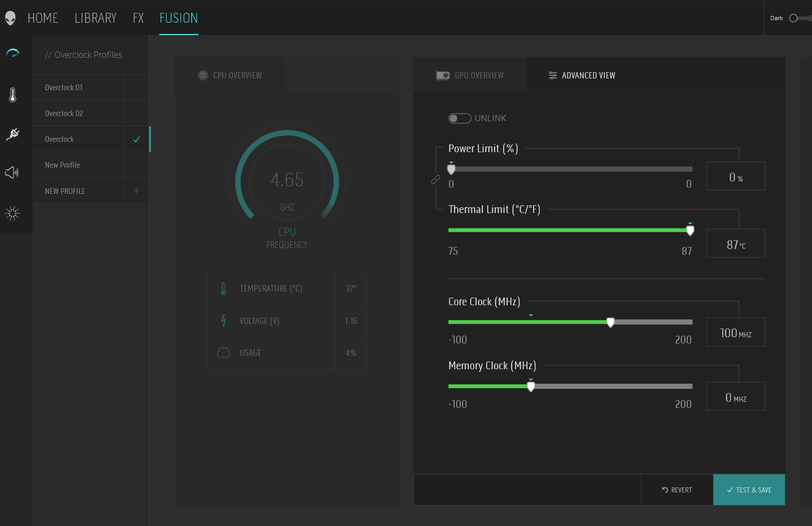Image resolution: width=812 pixels, height=526 pixels.
Task: Open the LIBRARY tab
Action: (x=95, y=18)
